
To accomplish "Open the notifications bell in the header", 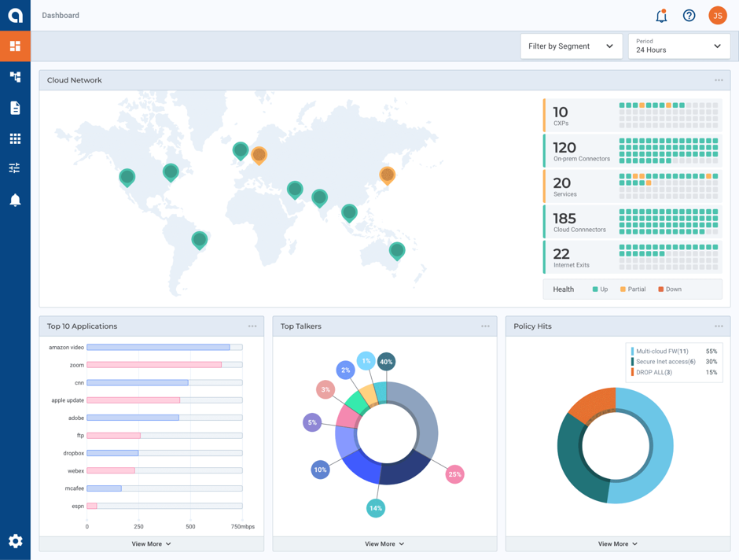I will [661, 16].
